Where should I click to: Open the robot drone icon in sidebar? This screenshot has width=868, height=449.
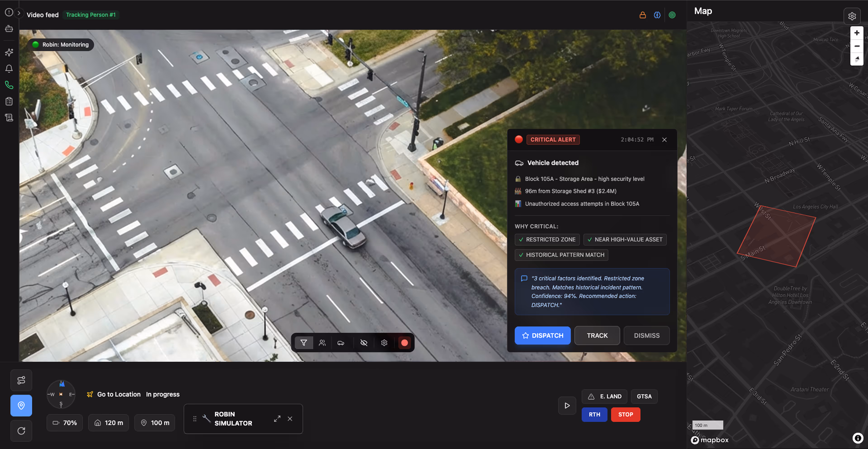point(9,29)
